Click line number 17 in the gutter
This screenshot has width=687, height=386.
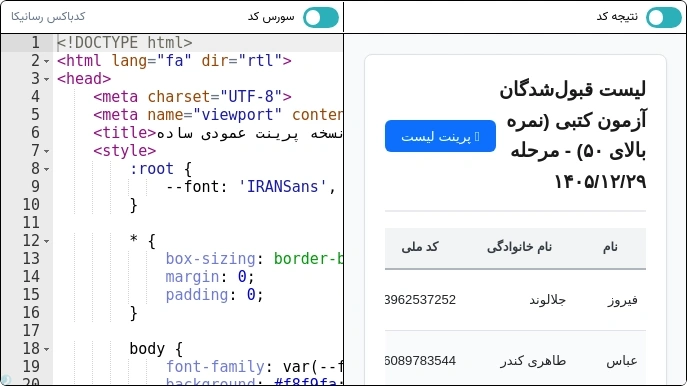point(31,331)
